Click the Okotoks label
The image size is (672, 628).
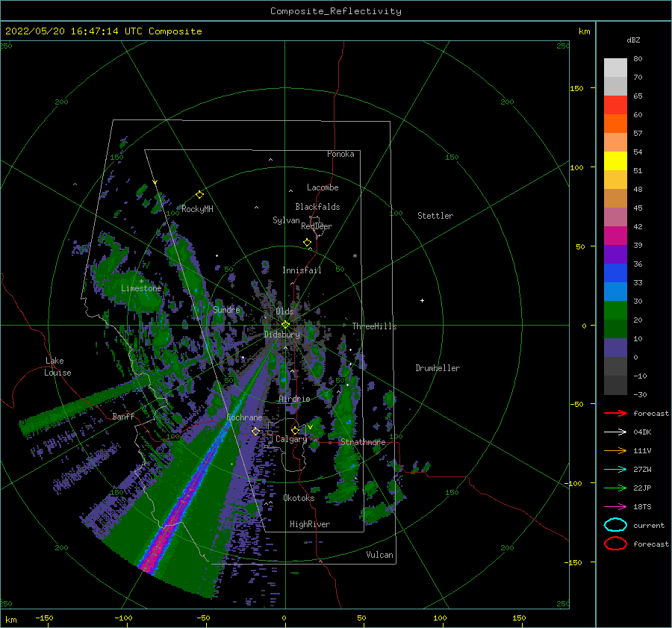coord(299,498)
